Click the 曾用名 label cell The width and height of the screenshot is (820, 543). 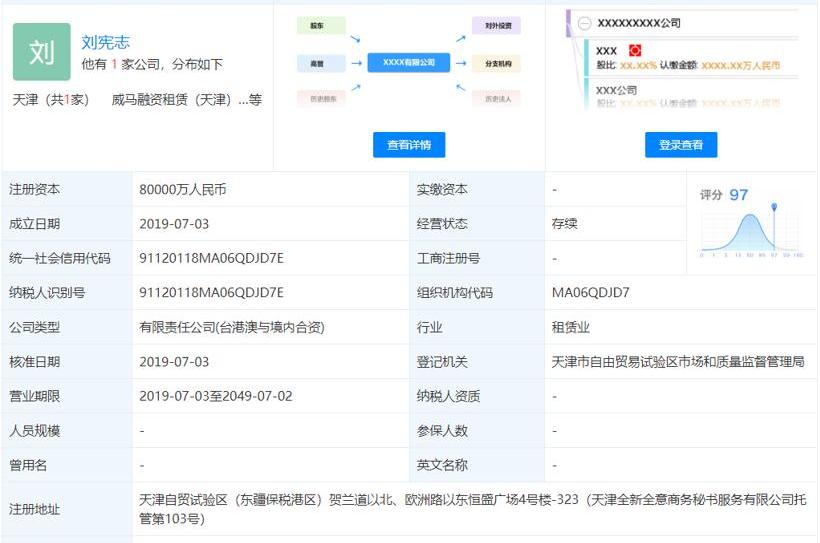point(66,465)
